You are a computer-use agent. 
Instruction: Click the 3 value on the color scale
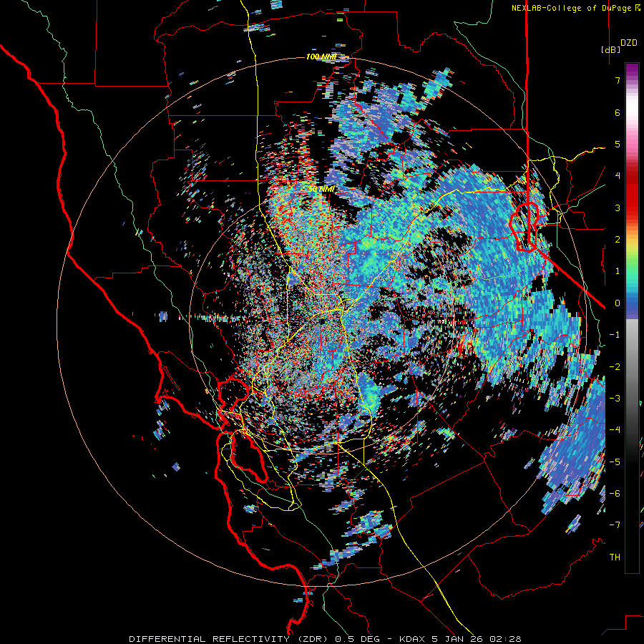(x=618, y=208)
